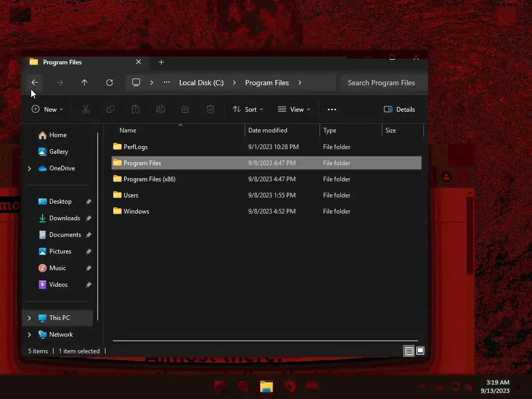Select the Program Files folder row

[x=267, y=163]
